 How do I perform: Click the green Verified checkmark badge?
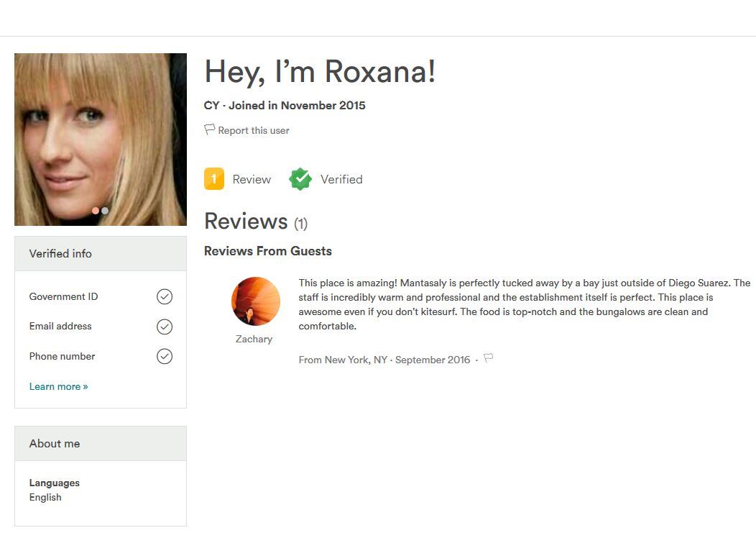click(x=300, y=179)
